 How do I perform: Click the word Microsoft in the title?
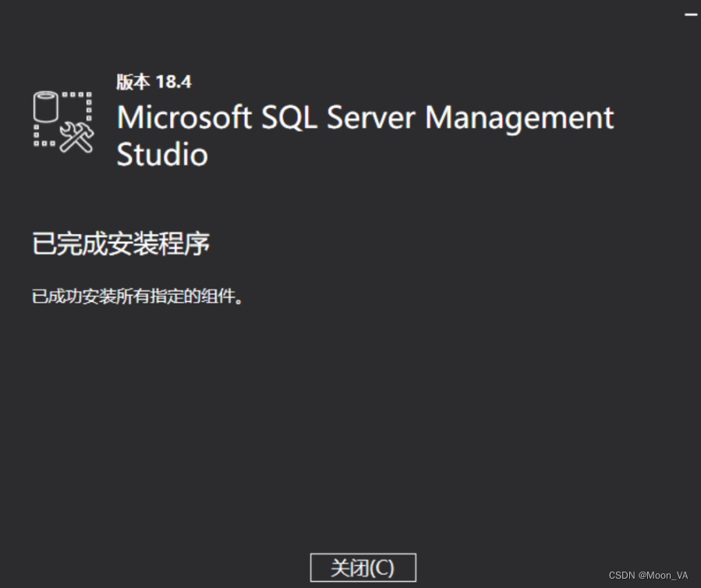click(x=184, y=118)
